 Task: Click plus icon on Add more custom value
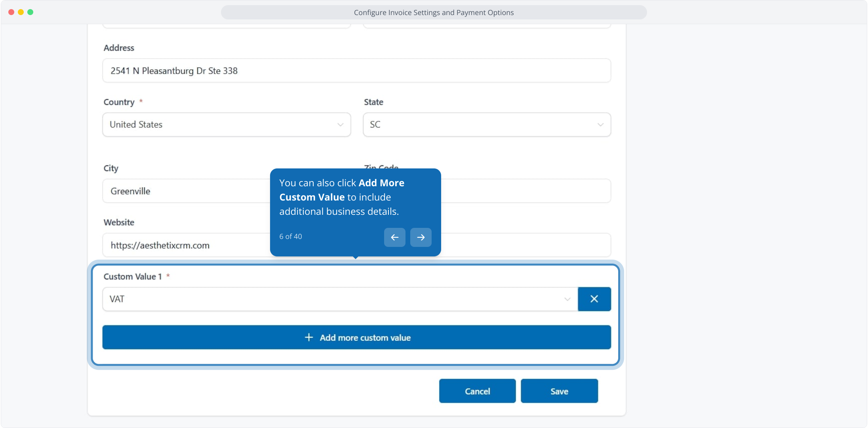[x=309, y=337]
